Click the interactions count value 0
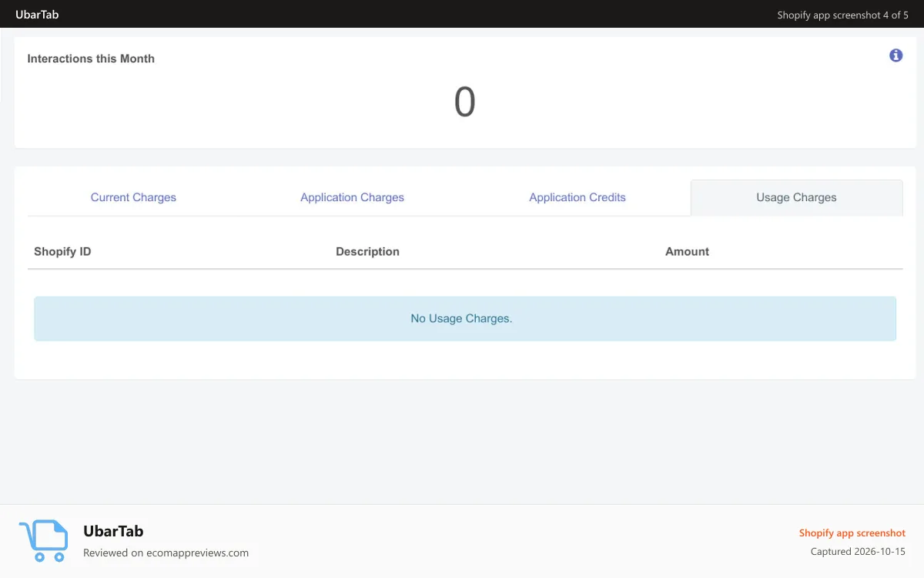 (464, 102)
